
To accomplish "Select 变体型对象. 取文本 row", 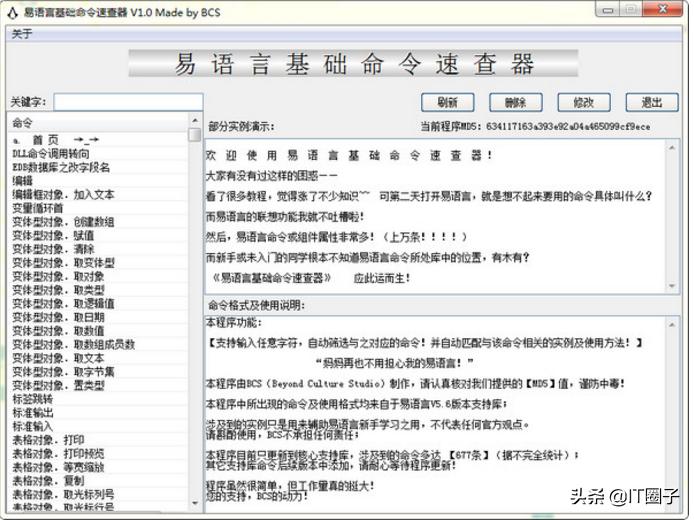I will pyautogui.click(x=98, y=358).
